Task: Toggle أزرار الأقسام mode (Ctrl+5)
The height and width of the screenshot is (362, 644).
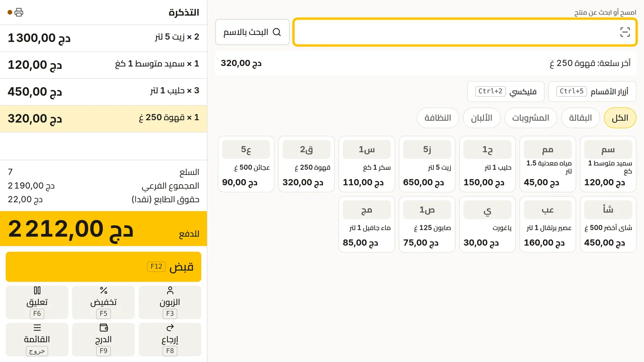Action: coord(592,91)
